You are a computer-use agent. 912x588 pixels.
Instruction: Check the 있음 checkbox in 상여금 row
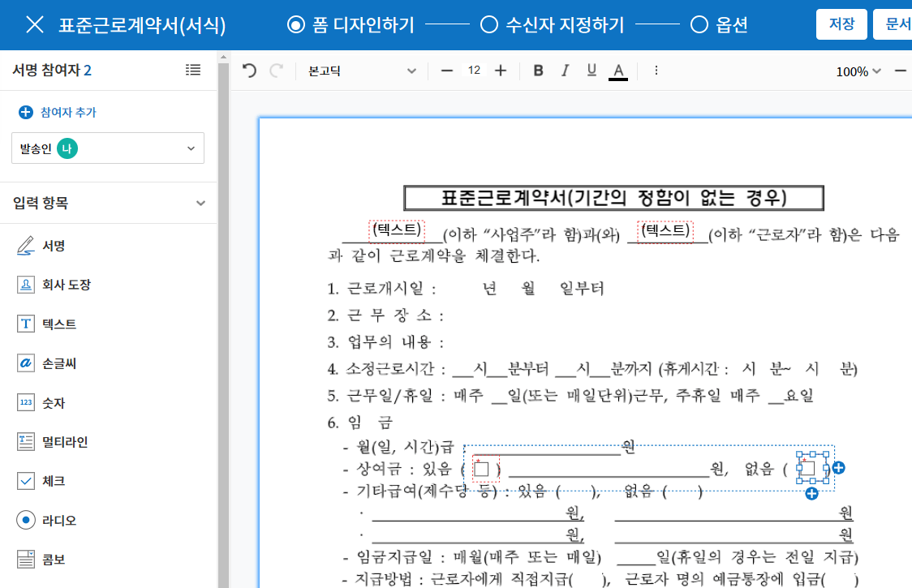pyautogui.click(x=482, y=469)
